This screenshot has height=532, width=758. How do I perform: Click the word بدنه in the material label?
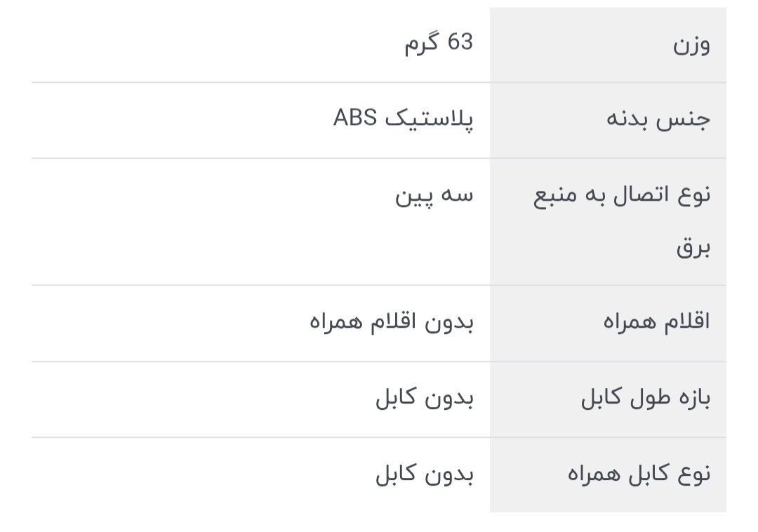tap(627, 120)
